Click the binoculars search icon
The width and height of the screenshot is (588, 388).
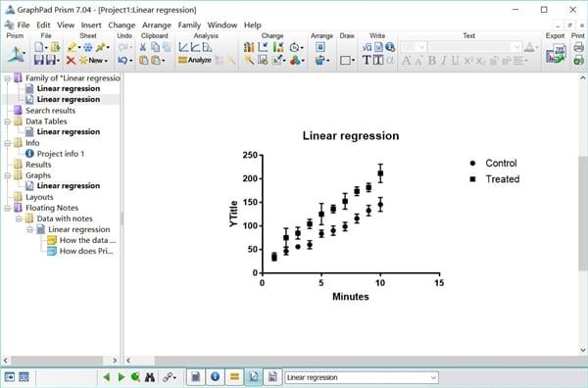(x=150, y=377)
